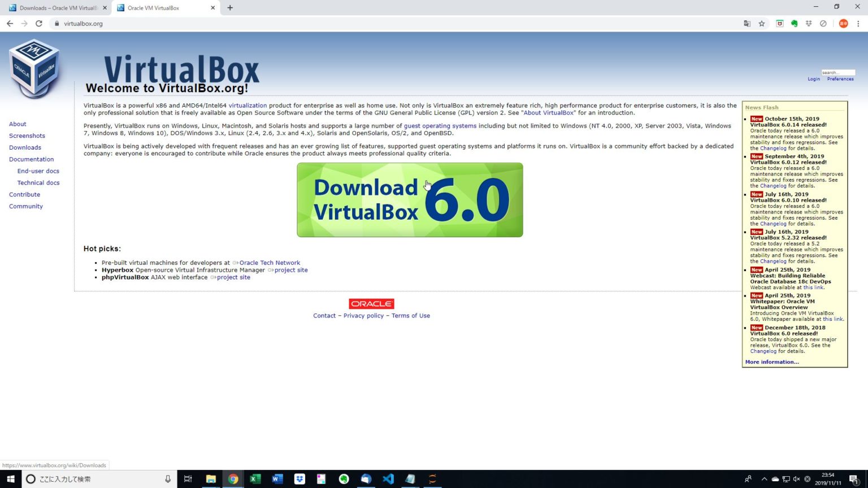Open the 'guest operating systems' link
The width and height of the screenshot is (868, 488).
440,125
